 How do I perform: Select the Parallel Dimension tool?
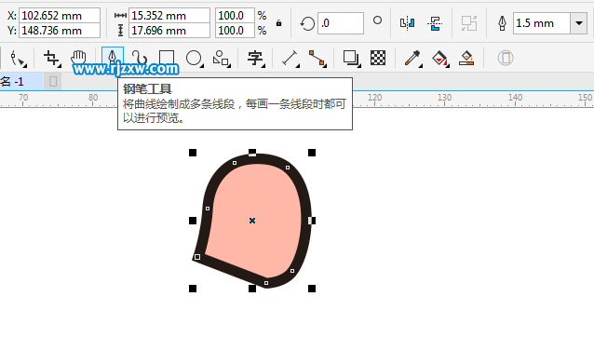pyautogui.click(x=290, y=59)
